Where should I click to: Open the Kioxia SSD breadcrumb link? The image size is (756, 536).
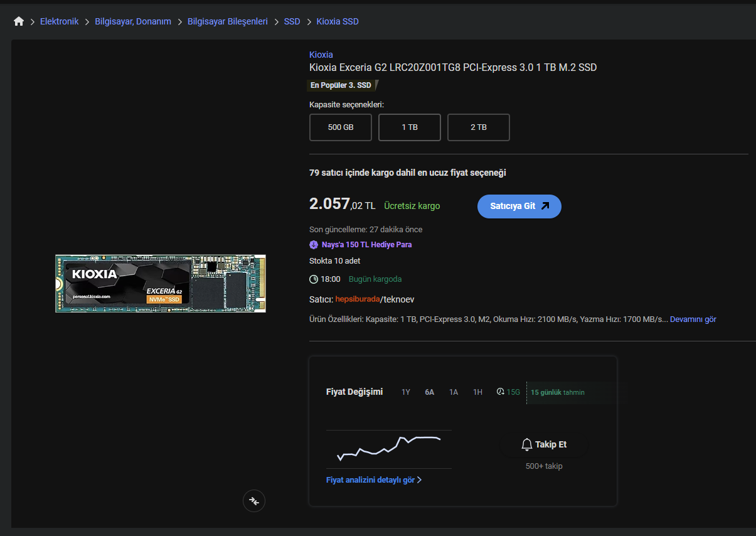pos(338,21)
